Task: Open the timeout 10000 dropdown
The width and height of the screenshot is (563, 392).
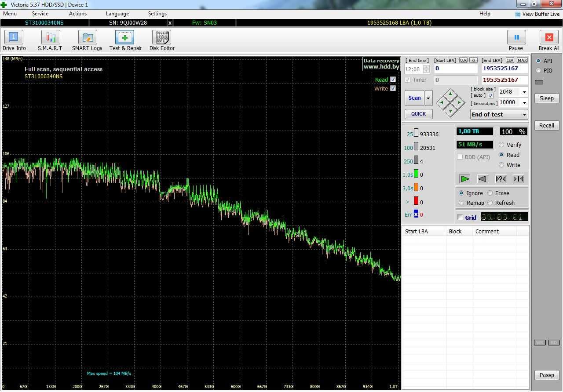Action: (x=524, y=102)
